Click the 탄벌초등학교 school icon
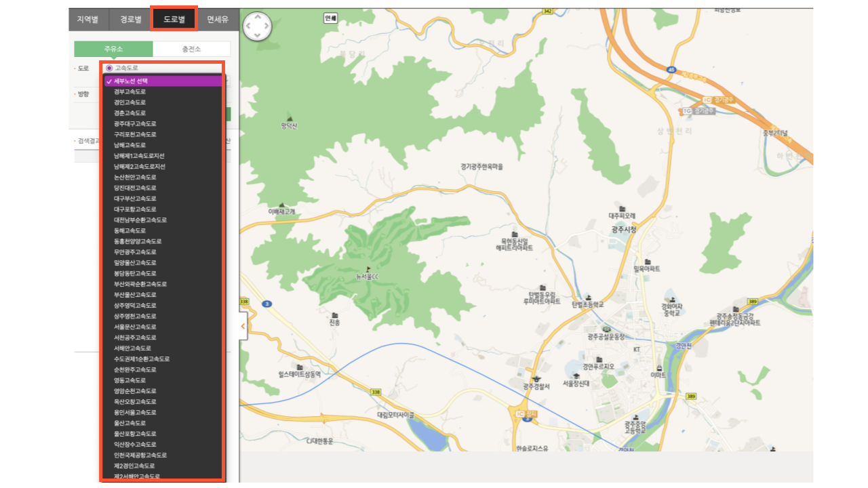The width and height of the screenshot is (868, 488). pos(588,297)
